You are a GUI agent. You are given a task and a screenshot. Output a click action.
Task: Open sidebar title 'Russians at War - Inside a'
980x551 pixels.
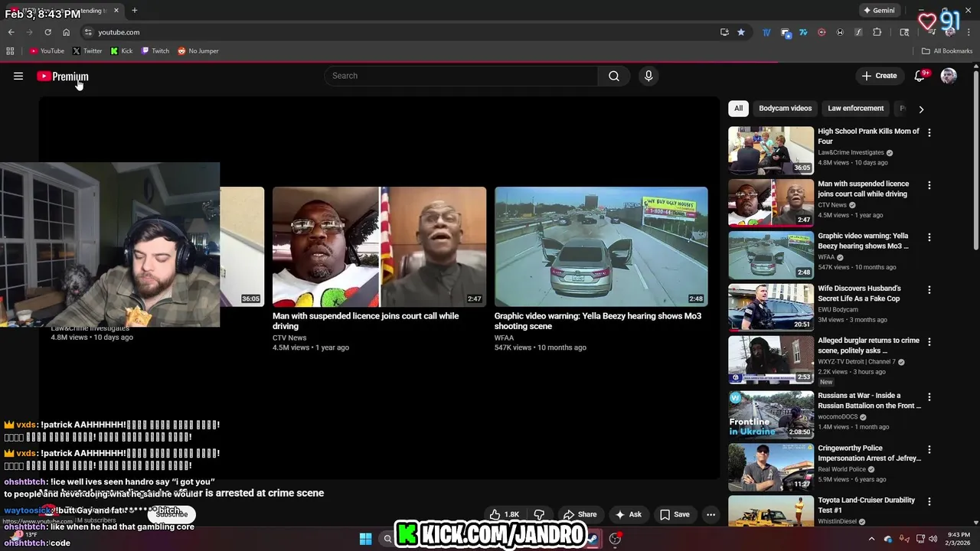click(x=869, y=401)
